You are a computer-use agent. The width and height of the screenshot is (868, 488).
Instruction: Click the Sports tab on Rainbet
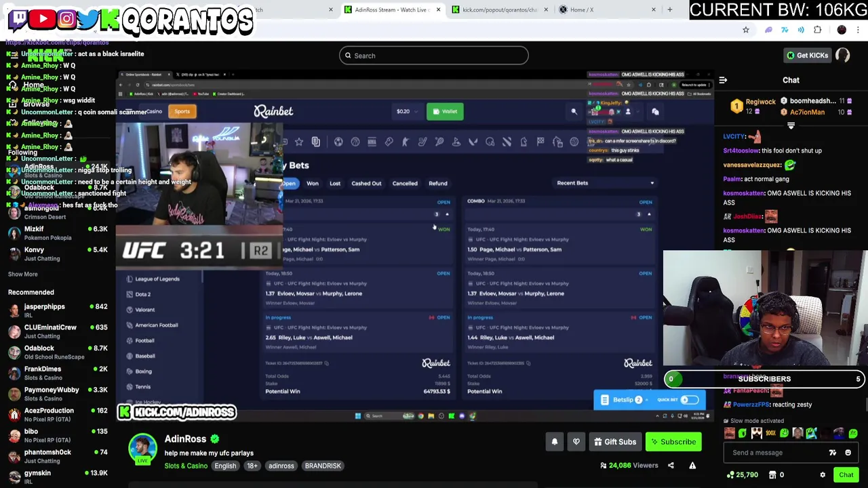182,112
